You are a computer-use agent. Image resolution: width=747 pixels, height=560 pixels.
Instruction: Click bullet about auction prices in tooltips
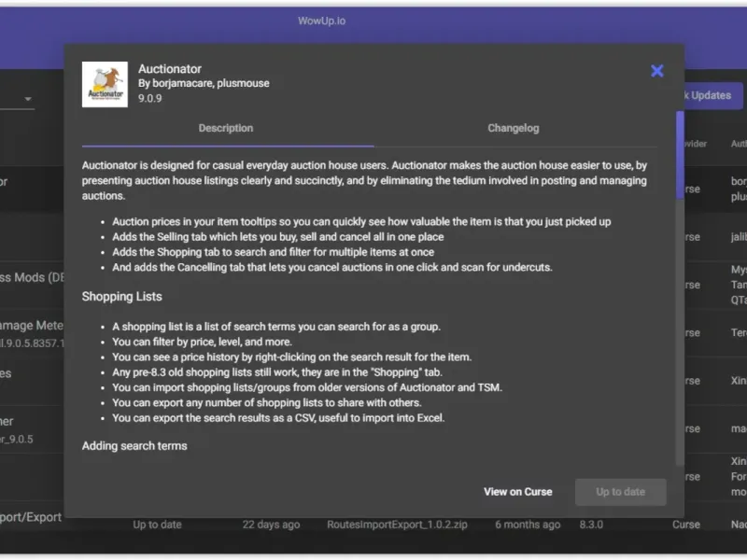pos(361,221)
